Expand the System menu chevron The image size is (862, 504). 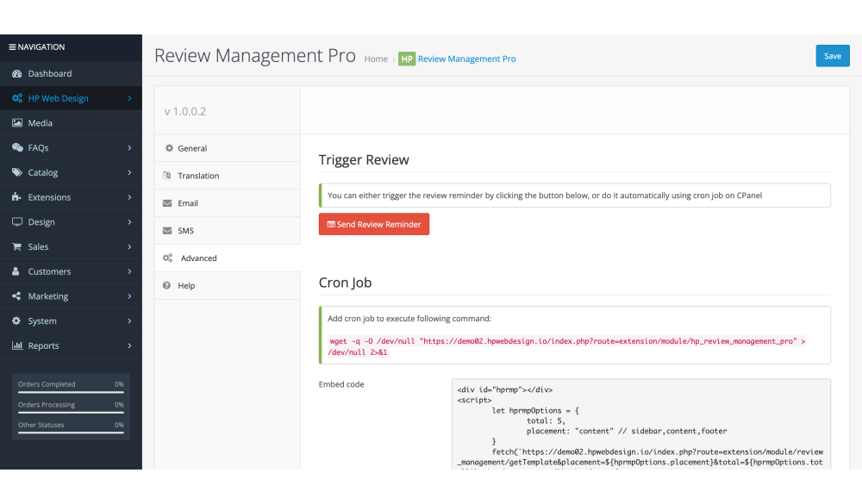[129, 321]
